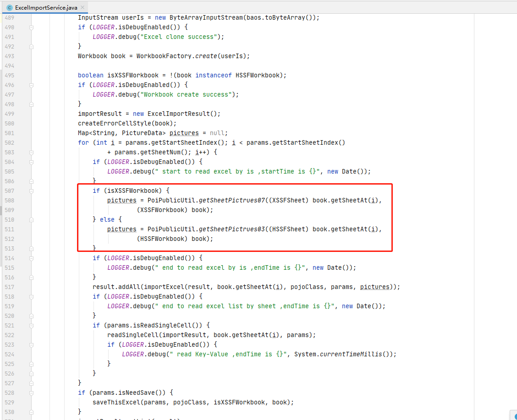
Task: Click the instanceof keyword on line 495
Action: 213,75
